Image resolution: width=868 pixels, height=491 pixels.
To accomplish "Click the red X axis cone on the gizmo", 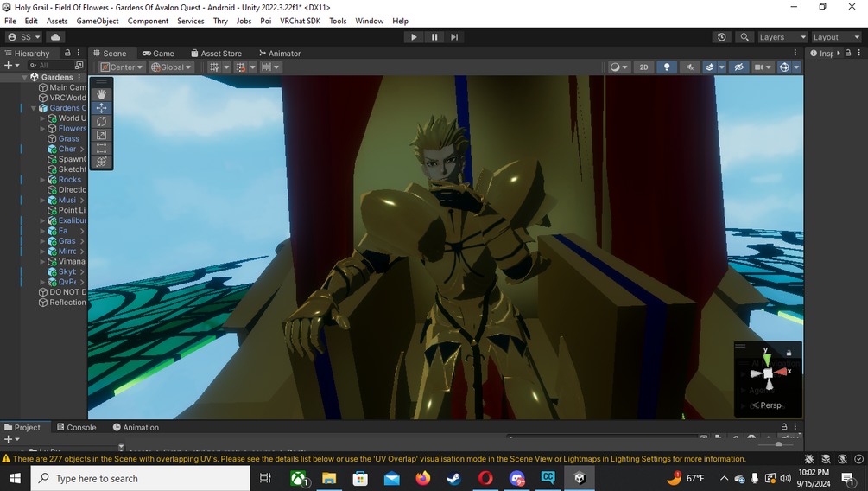I will [x=782, y=372].
